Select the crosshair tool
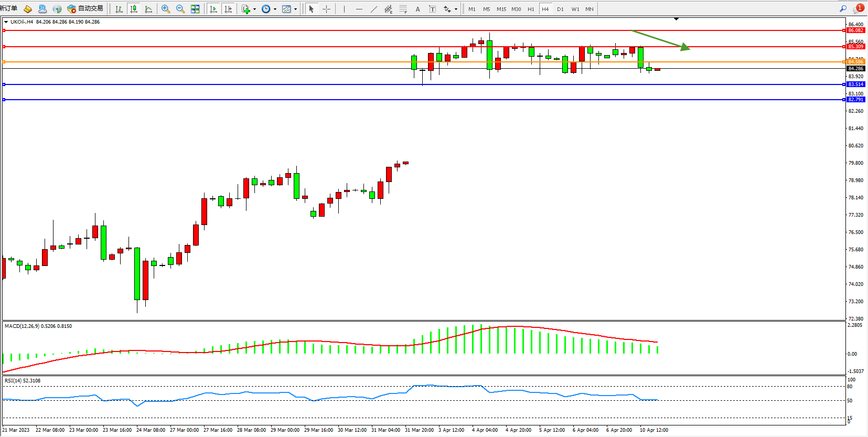The image size is (868, 437). click(x=326, y=9)
